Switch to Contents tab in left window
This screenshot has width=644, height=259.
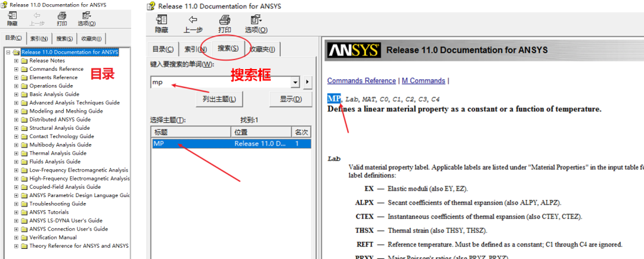click(13, 38)
